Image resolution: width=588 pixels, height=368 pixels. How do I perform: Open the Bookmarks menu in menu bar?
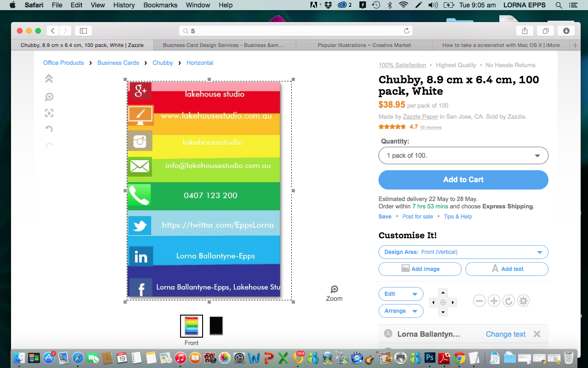[x=160, y=5]
